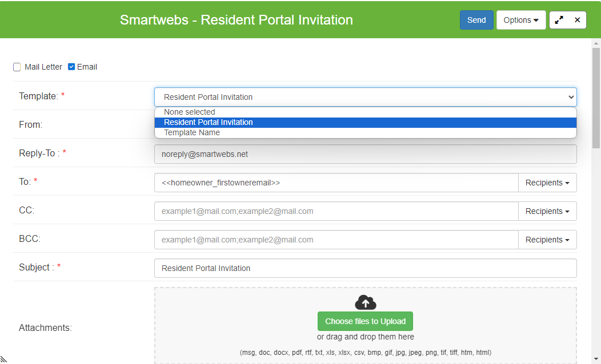
Task: Focus the CC email input field
Action: pos(336,211)
